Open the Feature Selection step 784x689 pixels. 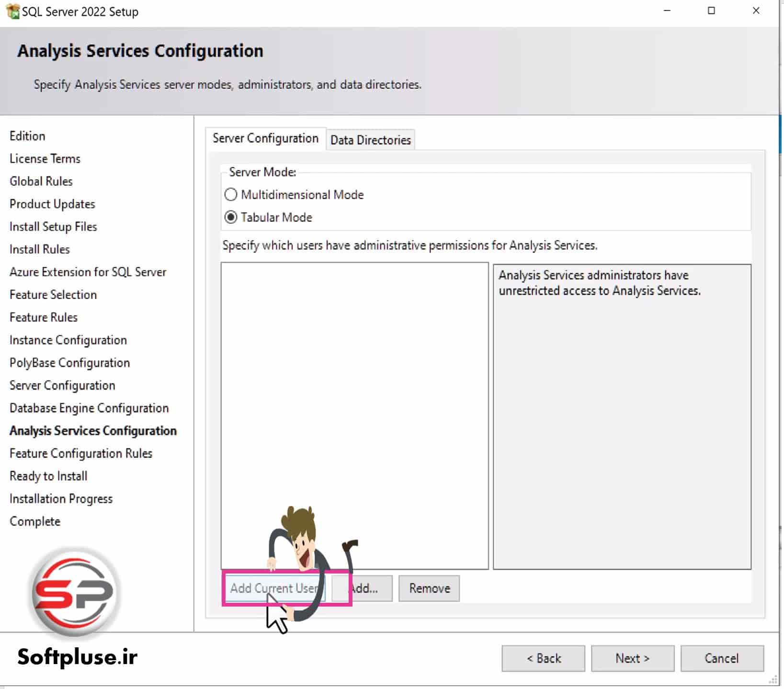(53, 295)
